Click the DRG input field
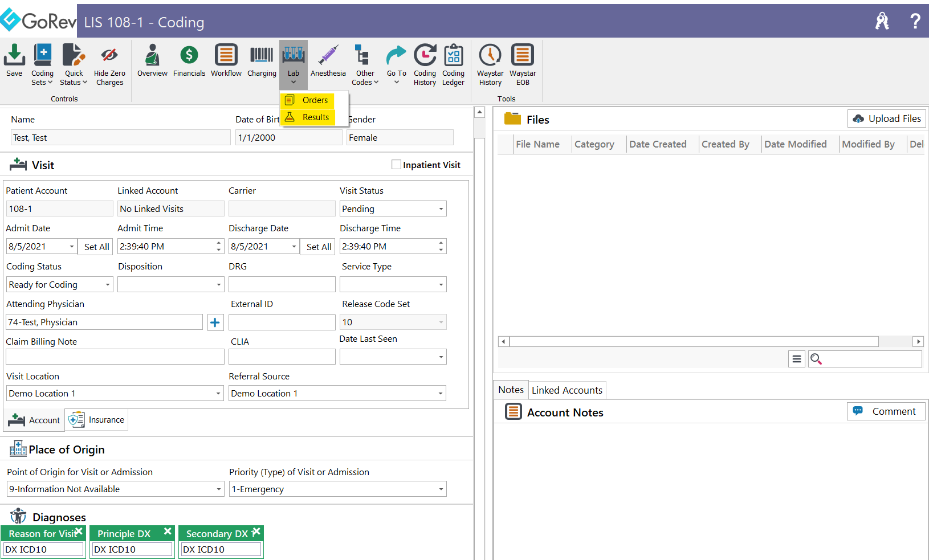Screen dimensions: 929x560 [x=282, y=285]
